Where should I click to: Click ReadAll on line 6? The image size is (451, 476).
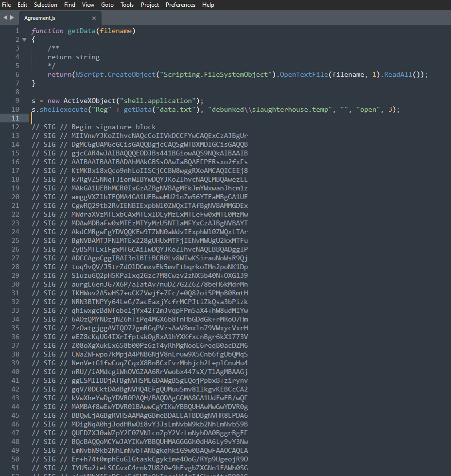[398, 74]
